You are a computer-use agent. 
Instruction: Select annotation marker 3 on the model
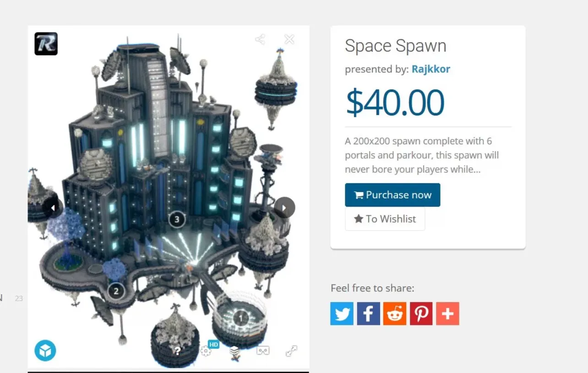177,219
